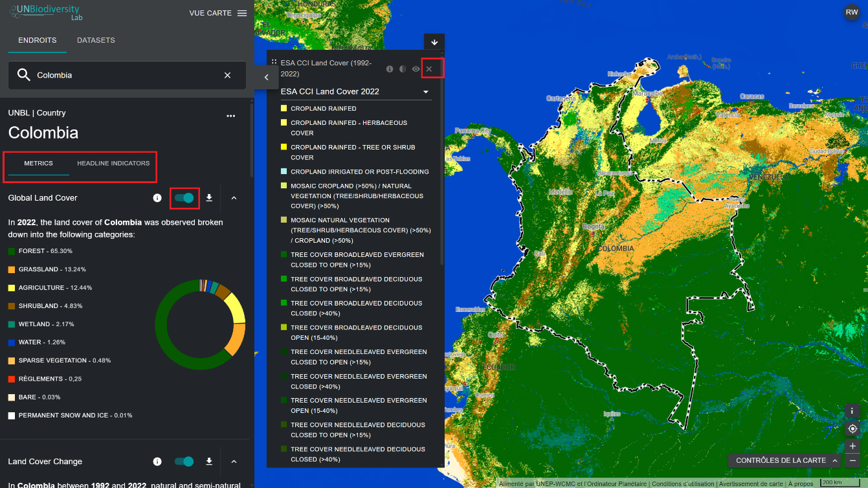Viewport: 868px width, 488px height.
Task: Show info for Global Land Cover metric
Action: click(157, 198)
